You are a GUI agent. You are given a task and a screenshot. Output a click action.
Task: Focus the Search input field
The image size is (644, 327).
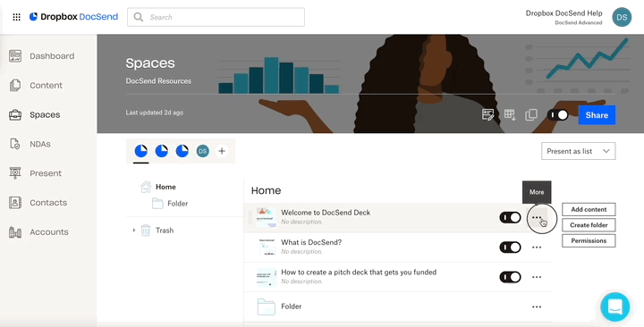216,17
